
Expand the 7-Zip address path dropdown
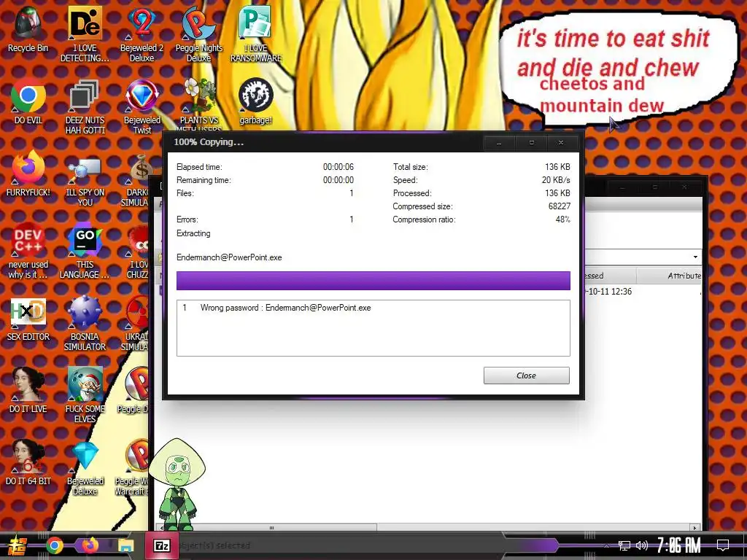coord(695,257)
